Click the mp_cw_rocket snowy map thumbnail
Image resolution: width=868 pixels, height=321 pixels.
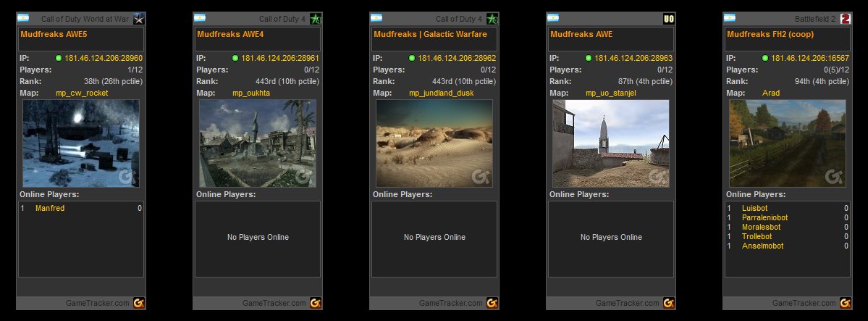(81, 143)
